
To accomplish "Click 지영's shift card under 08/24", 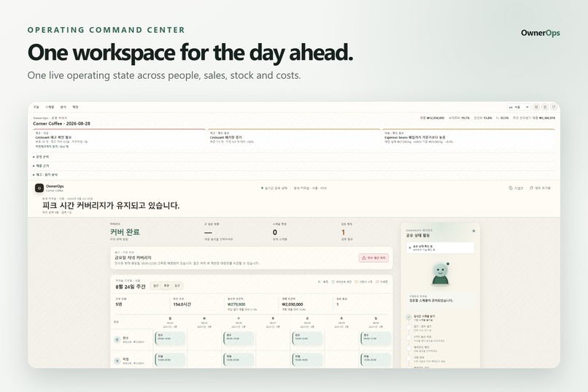I will pos(170,360).
